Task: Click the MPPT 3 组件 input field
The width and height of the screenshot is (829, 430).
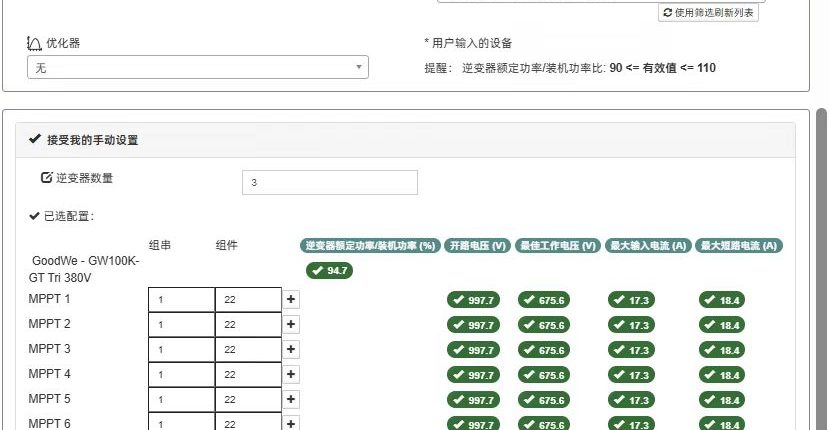Action: (x=248, y=349)
